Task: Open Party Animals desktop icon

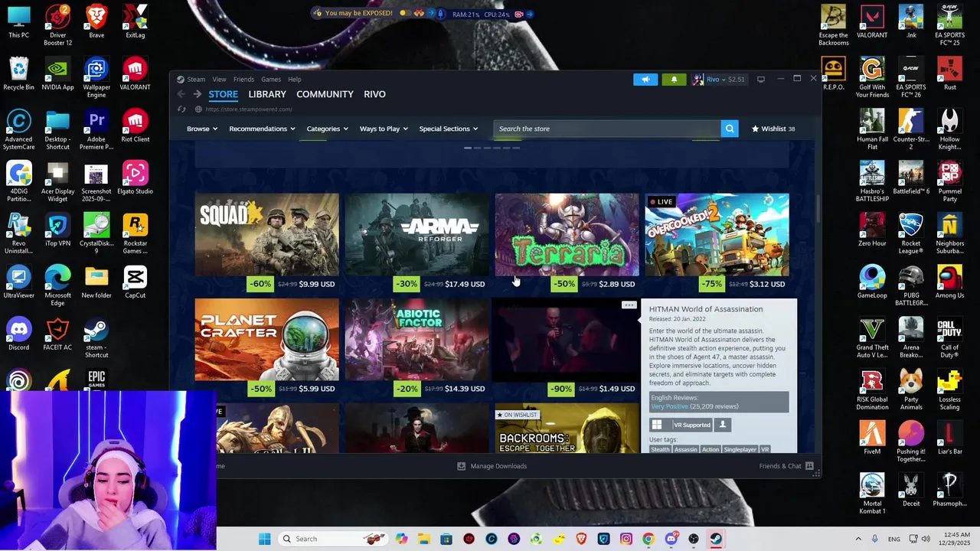Action: (x=911, y=390)
